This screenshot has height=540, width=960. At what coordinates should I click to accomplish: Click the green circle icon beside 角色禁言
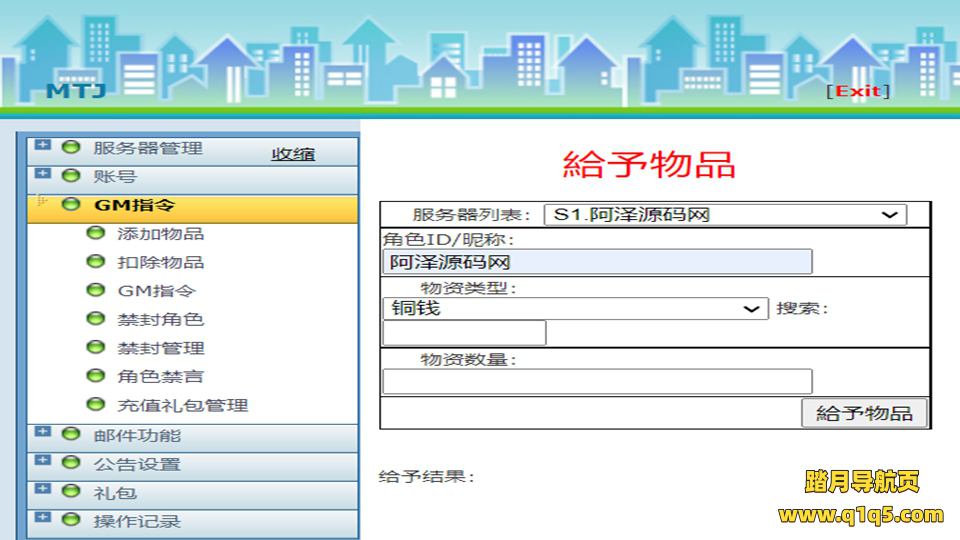(x=96, y=377)
